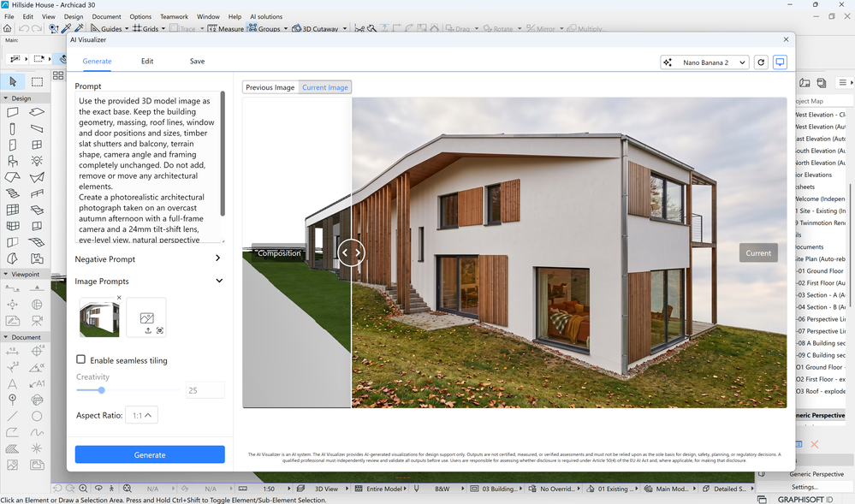This screenshot has width=855, height=504.
Task: Show the Current Image view
Action: 325,87
